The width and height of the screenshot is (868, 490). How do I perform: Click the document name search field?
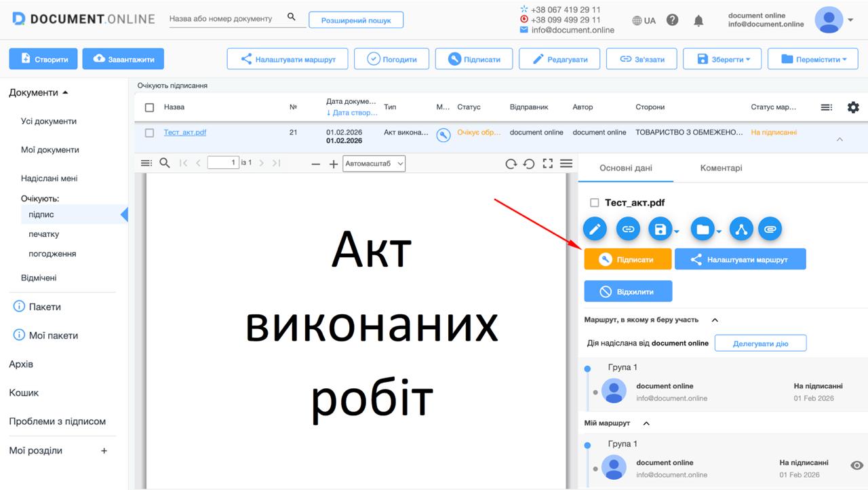click(224, 19)
